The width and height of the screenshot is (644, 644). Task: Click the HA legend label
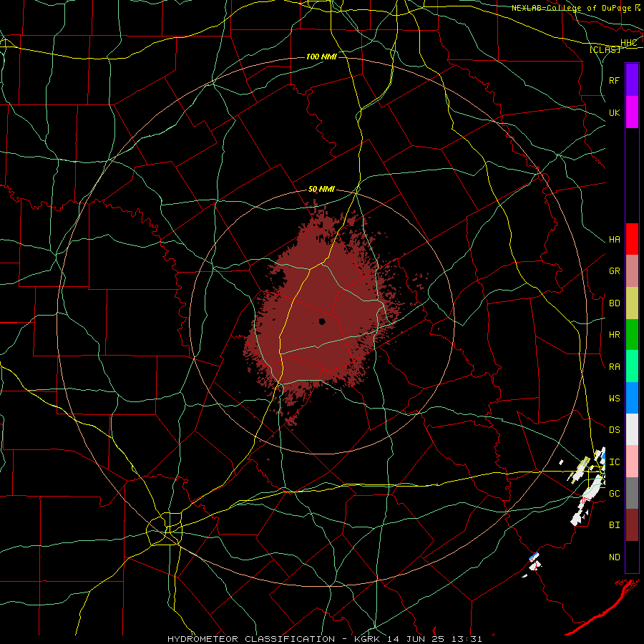click(615, 239)
